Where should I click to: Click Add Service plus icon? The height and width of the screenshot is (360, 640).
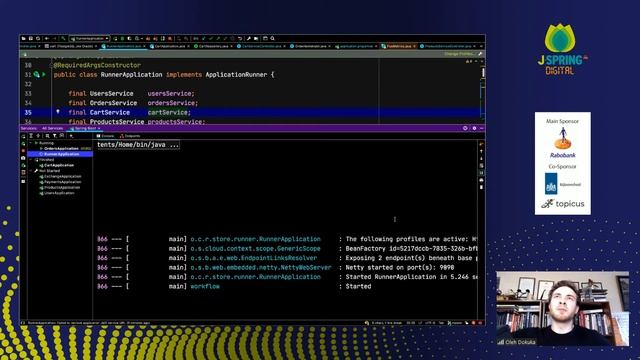pos(71,136)
